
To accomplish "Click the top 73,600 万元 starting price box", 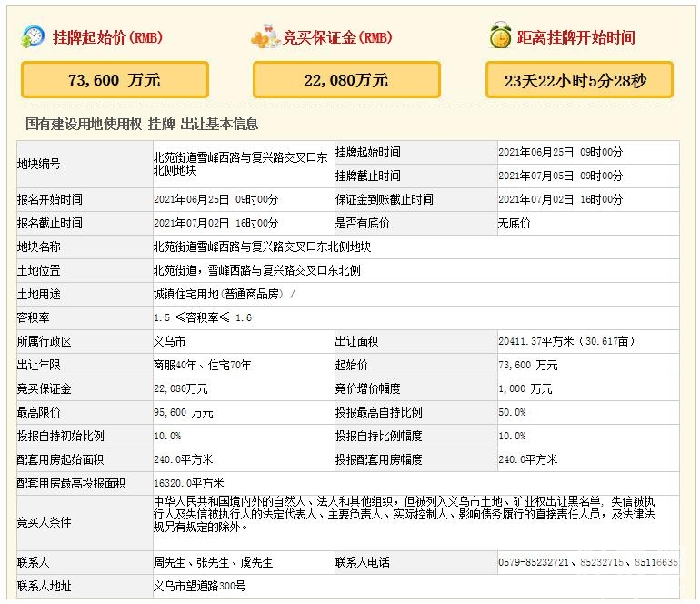I will click(115, 80).
